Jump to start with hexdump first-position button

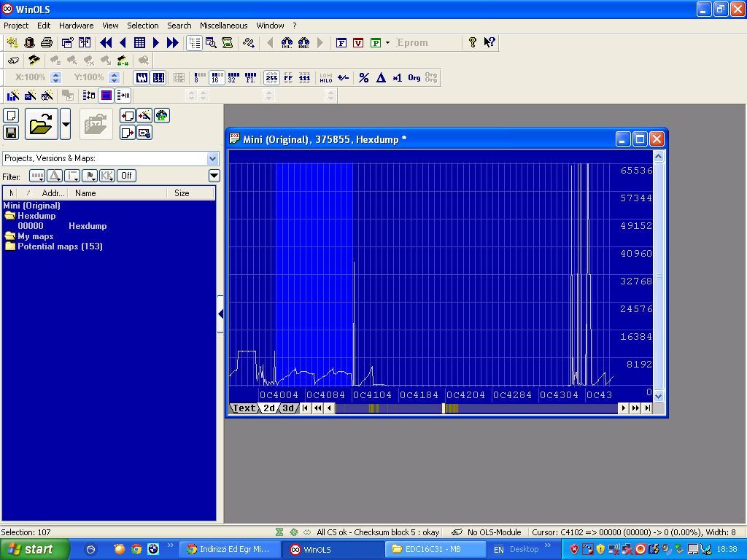(x=306, y=408)
